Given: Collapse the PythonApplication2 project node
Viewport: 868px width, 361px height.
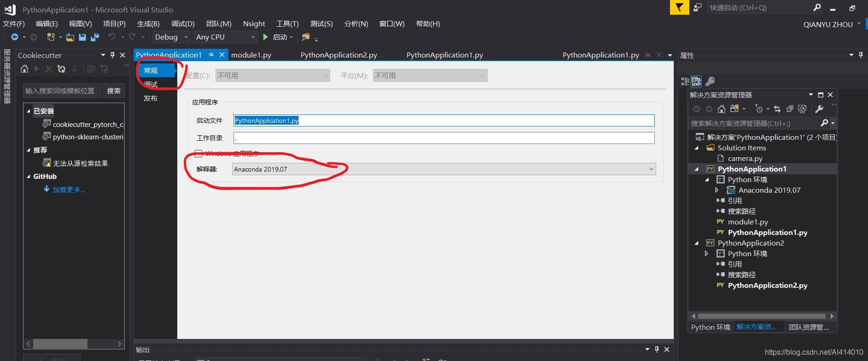Looking at the screenshot, I should 697,243.
